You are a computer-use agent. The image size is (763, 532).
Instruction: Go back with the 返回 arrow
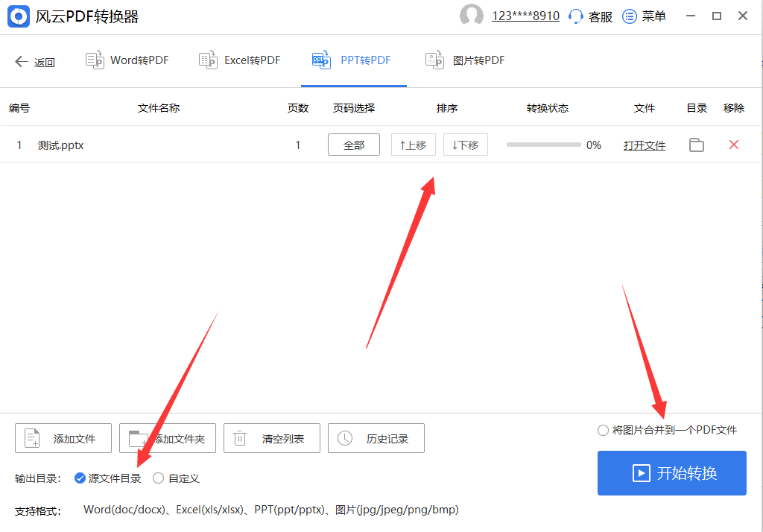pyautogui.click(x=34, y=62)
